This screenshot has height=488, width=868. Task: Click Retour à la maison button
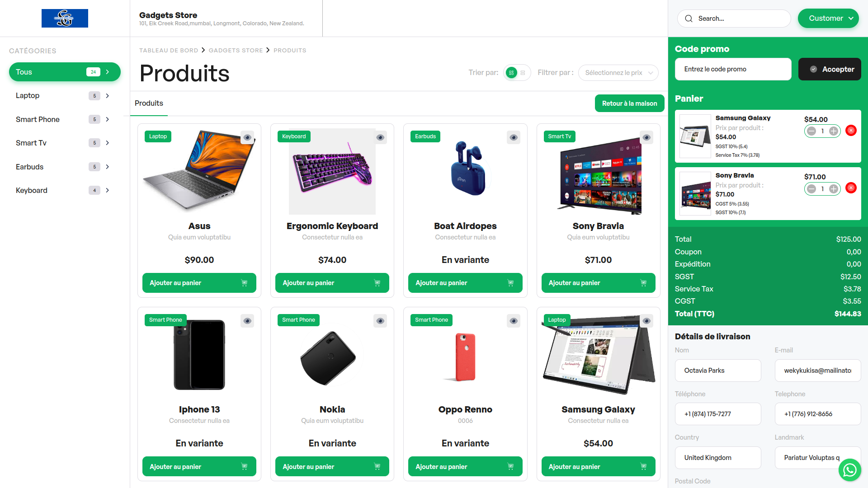tap(629, 103)
